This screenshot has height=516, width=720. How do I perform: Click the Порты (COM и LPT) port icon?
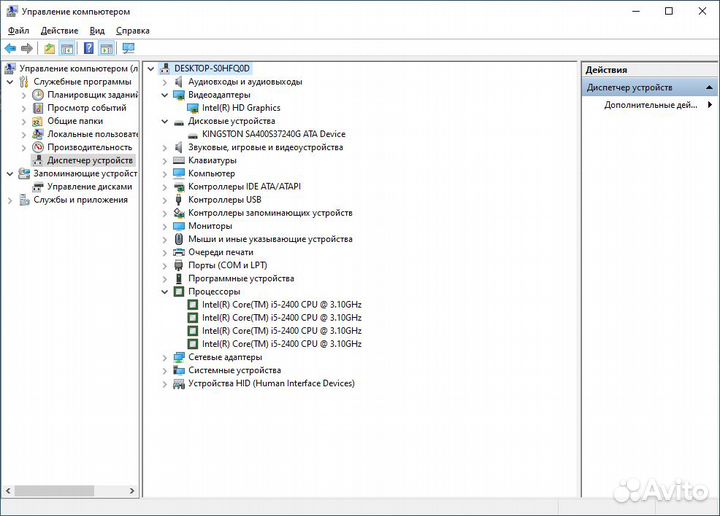click(x=179, y=265)
